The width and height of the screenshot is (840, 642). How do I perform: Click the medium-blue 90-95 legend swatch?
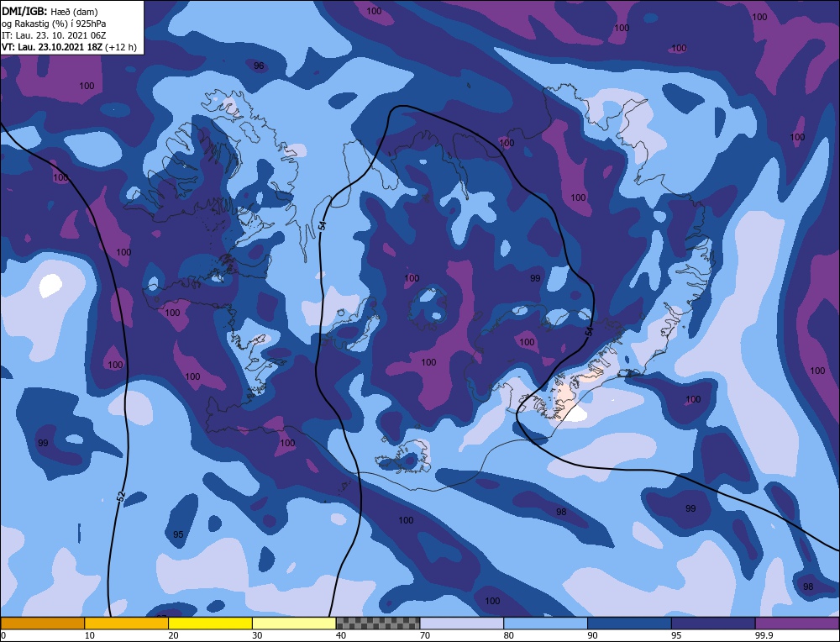pos(629,624)
